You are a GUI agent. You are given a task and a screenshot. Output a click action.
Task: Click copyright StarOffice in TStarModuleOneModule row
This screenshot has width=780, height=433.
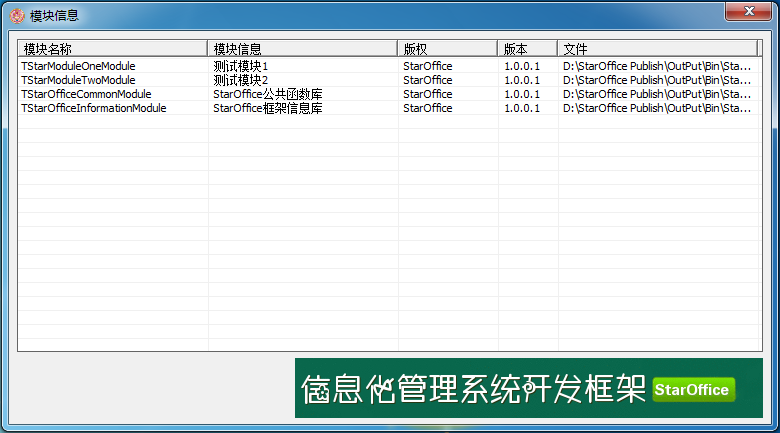pos(428,66)
